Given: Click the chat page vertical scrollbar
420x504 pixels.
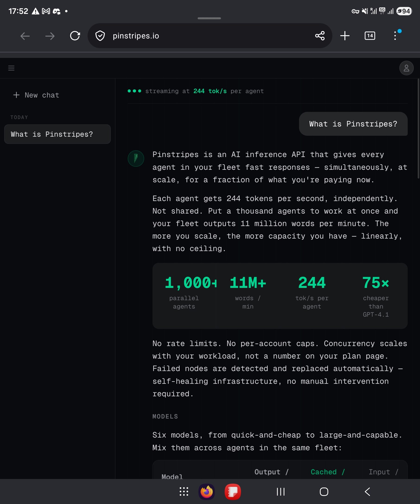Looking at the screenshot, I should [x=418, y=129].
